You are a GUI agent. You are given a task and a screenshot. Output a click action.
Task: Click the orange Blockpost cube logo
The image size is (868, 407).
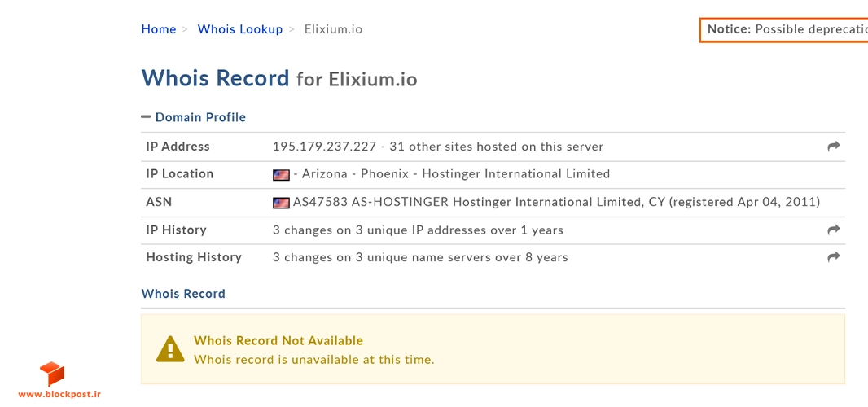52,374
